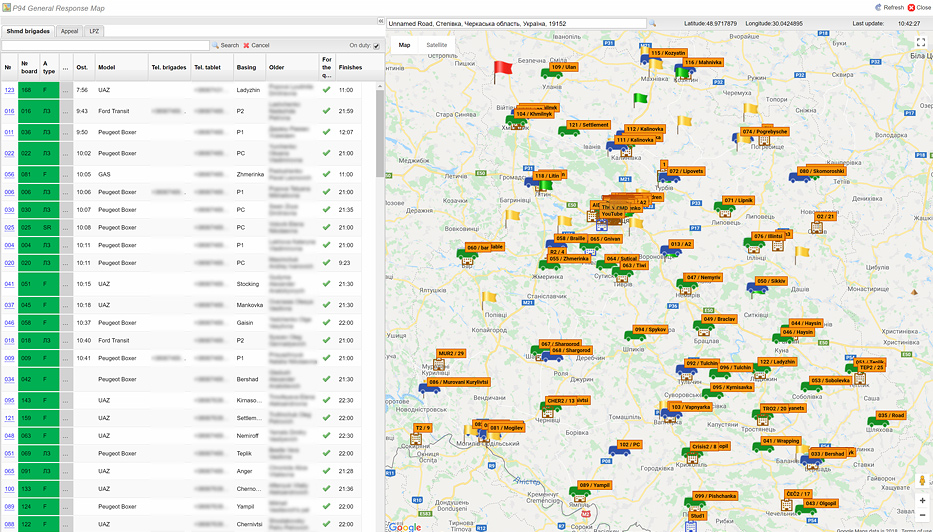Click the 102 / PC vehicle marker
The height and width of the screenshot is (532, 933).
coord(619,450)
